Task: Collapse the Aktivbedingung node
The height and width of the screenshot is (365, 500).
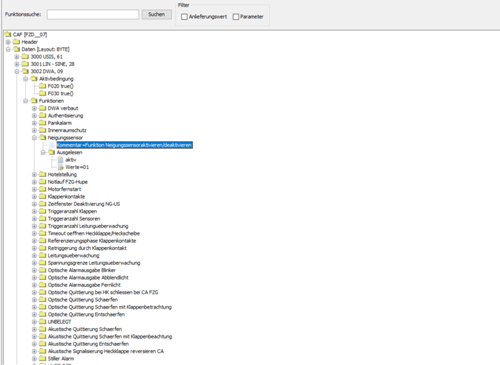Action: [x=25, y=79]
